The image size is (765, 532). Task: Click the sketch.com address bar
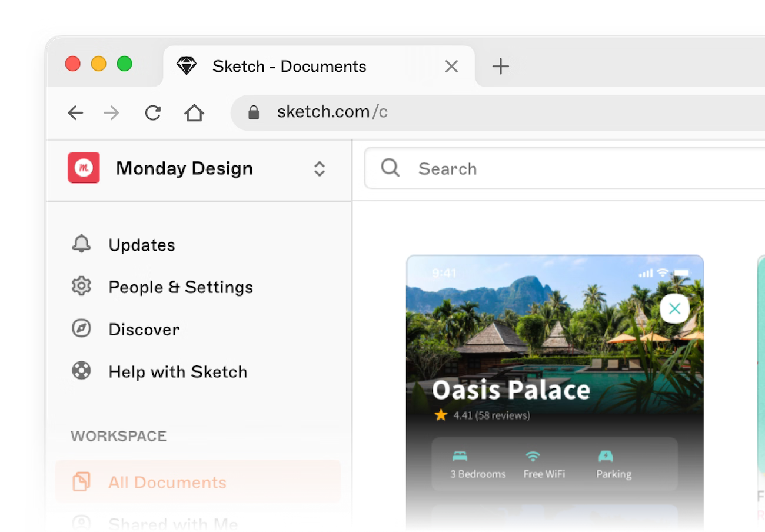click(498, 112)
